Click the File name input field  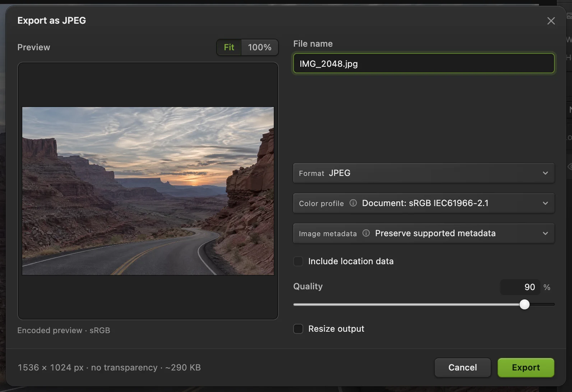[x=424, y=64]
